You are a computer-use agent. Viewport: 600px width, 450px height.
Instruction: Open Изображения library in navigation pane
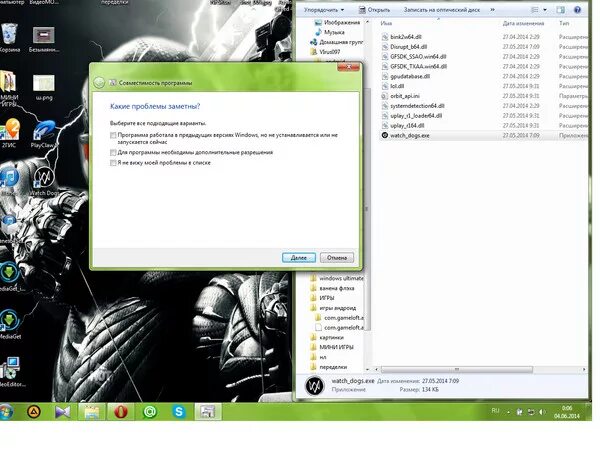click(342, 23)
